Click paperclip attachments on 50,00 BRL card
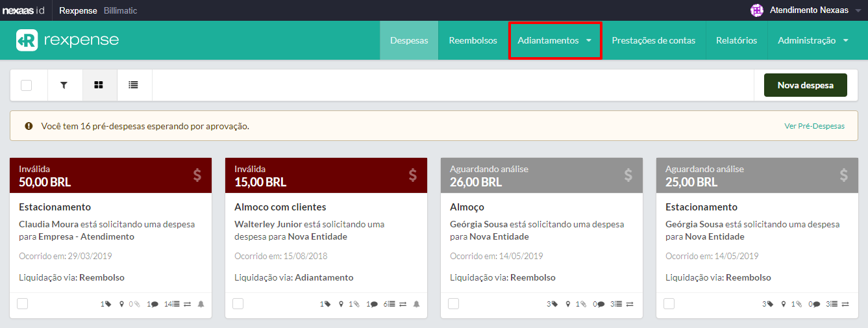 pyautogui.click(x=138, y=304)
